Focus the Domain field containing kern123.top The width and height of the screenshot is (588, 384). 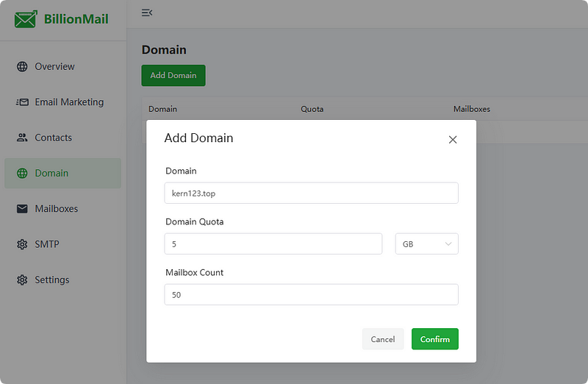311,193
